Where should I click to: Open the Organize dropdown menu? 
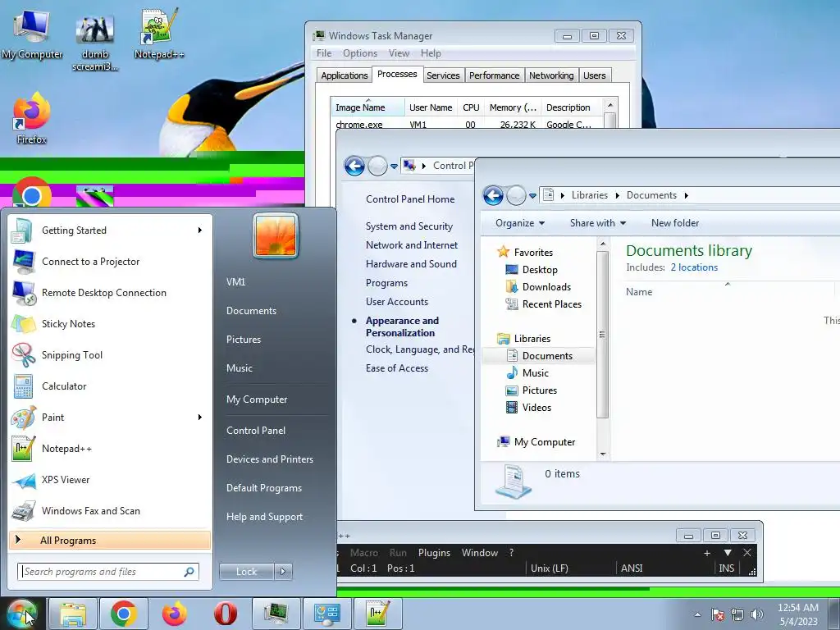pyautogui.click(x=520, y=223)
